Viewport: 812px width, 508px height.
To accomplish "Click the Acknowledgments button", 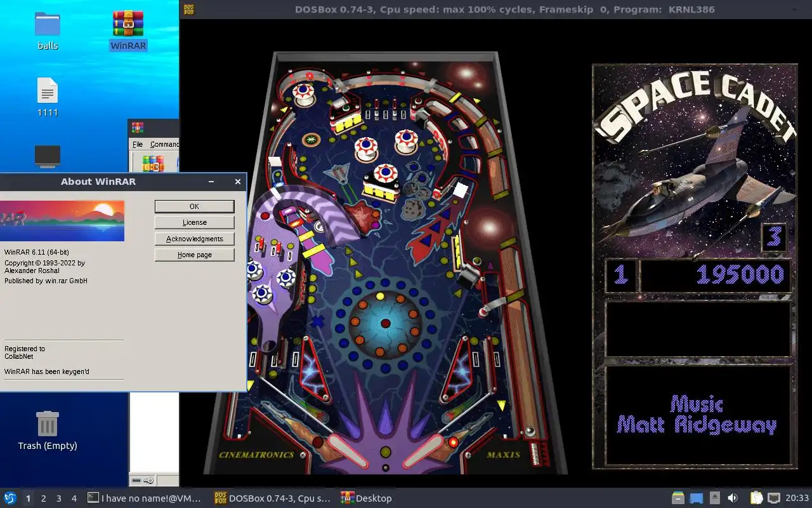I will coord(194,239).
